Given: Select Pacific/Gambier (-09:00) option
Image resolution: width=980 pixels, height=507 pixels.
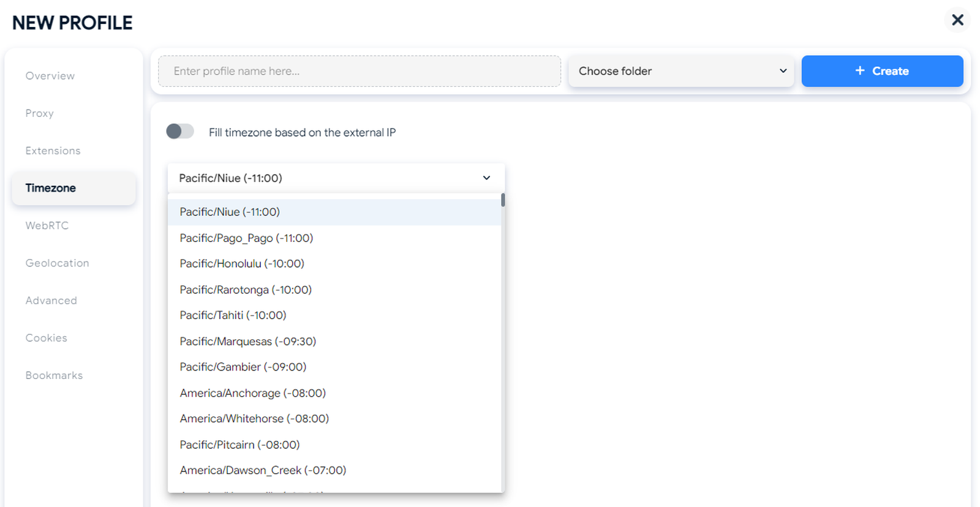Looking at the screenshot, I should [334, 367].
